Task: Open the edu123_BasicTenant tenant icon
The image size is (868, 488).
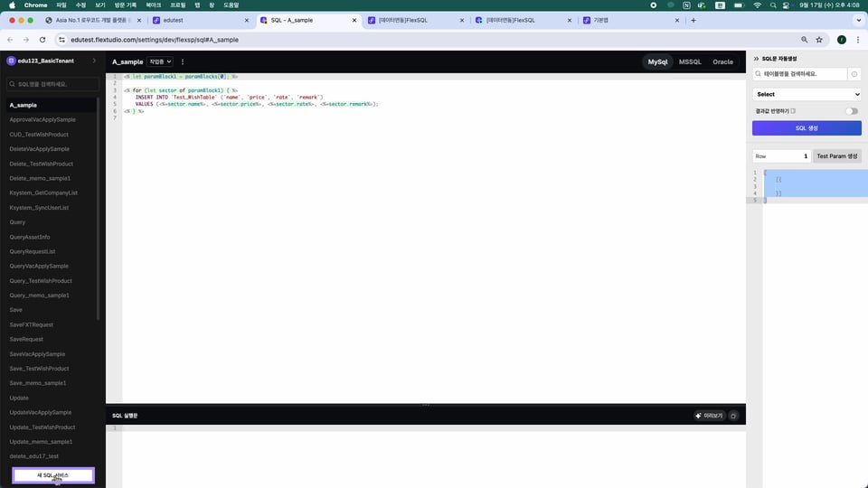Action: pos(11,61)
